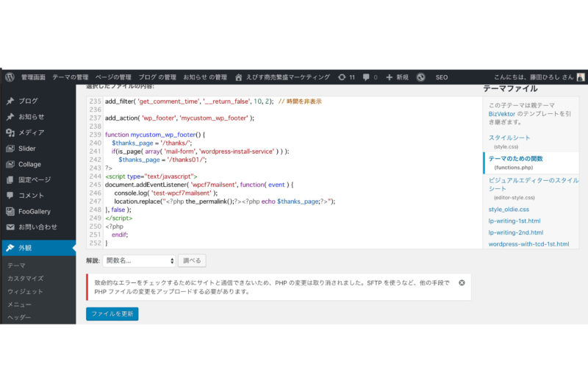Click inside the code editor at line 245

tap(220, 185)
